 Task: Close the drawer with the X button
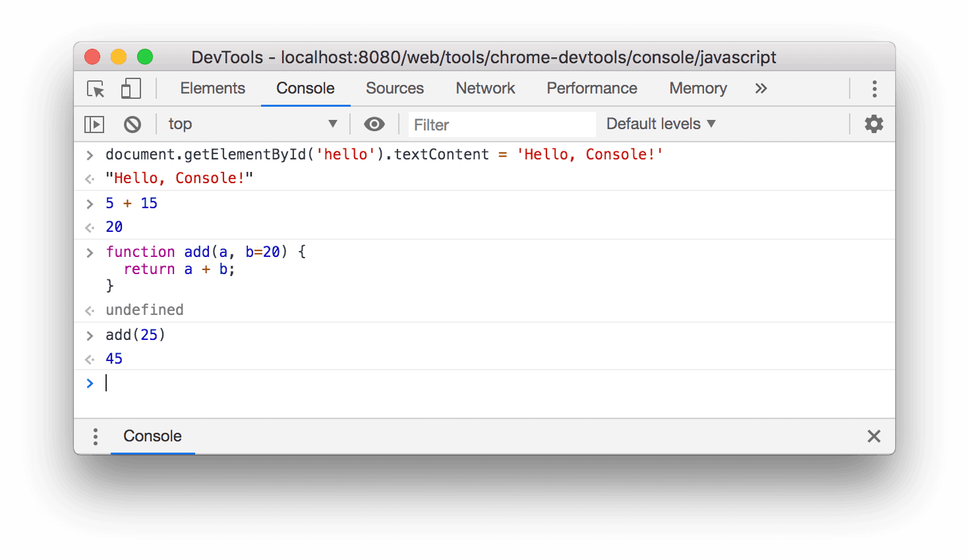point(874,436)
